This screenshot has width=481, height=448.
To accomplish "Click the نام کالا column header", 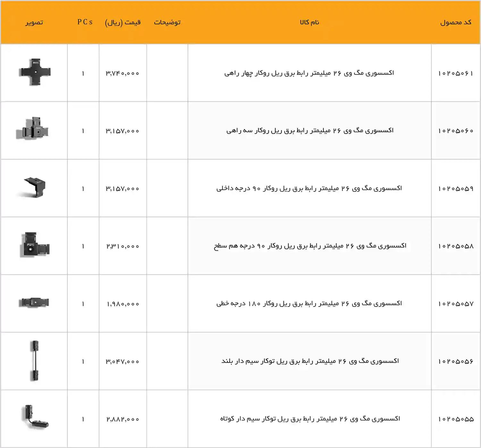I will tap(309, 22).
